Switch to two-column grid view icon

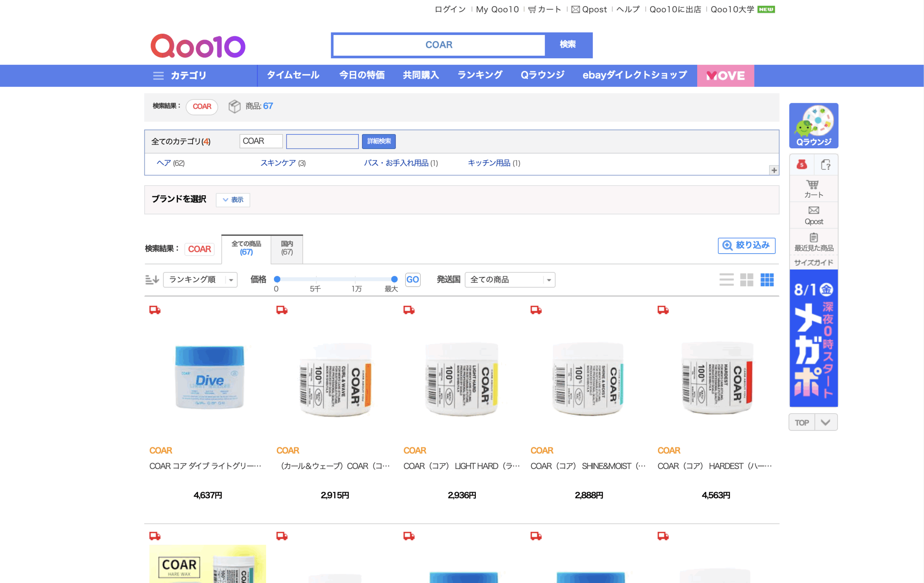click(746, 279)
